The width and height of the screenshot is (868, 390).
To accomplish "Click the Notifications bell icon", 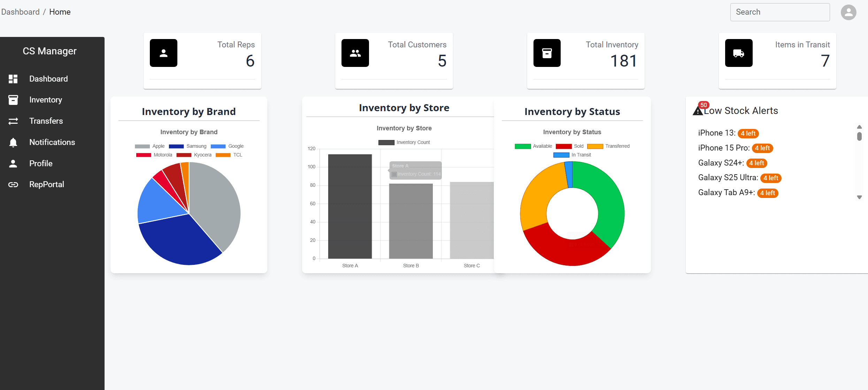I will [13, 142].
